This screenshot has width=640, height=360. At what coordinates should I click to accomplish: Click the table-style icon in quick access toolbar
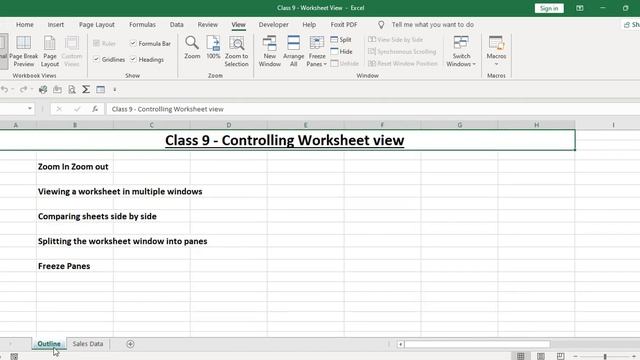tap(100, 89)
